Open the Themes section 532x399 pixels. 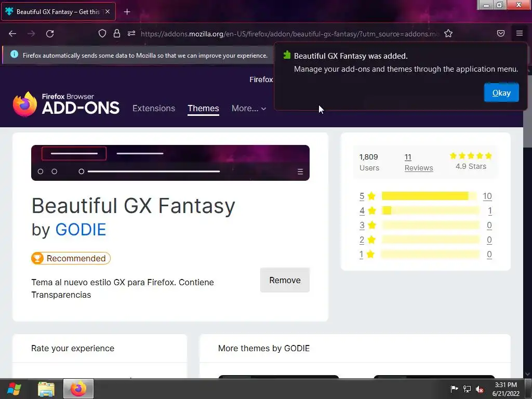203,108
